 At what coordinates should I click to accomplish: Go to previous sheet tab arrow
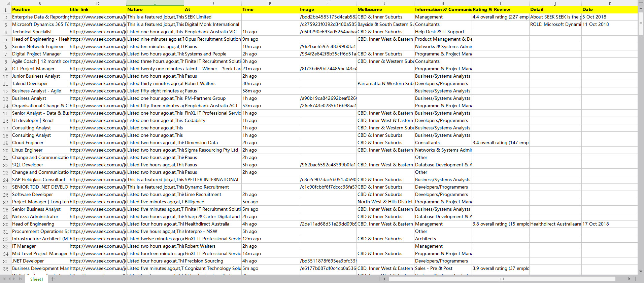[x=9, y=279]
